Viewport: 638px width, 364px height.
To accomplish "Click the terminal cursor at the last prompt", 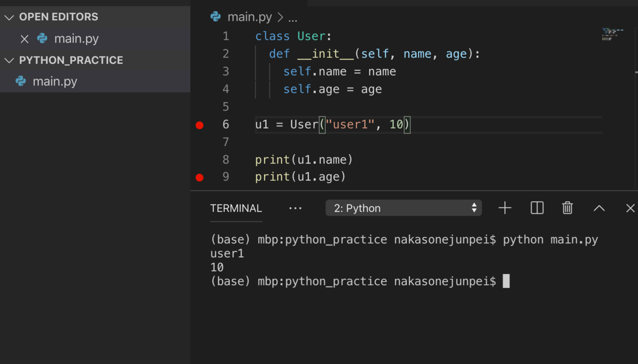I will coord(506,281).
